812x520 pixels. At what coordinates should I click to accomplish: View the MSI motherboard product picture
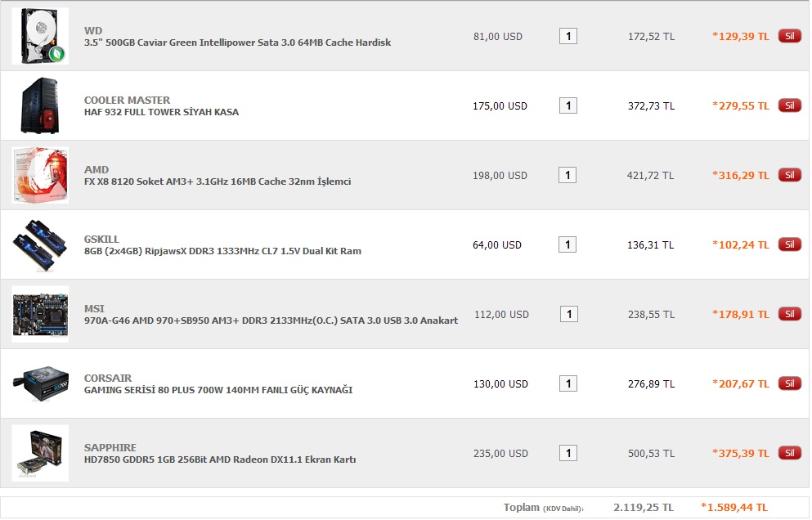coord(40,314)
